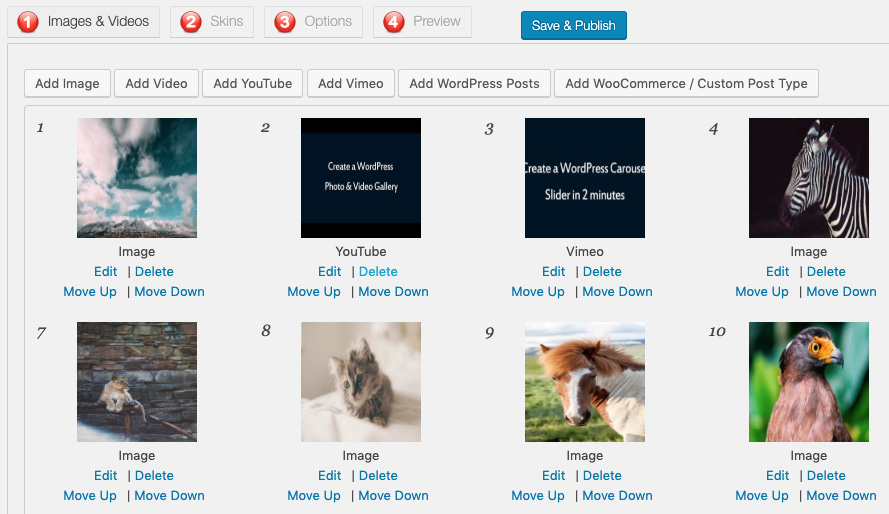Move Down item 1 clouds image
The width and height of the screenshot is (889, 514).
[x=170, y=291]
